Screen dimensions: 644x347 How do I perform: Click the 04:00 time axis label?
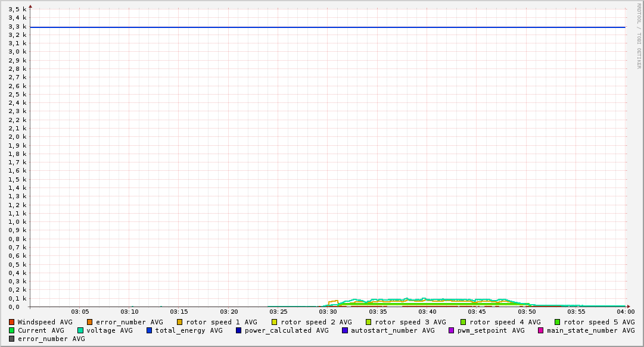click(x=625, y=311)
